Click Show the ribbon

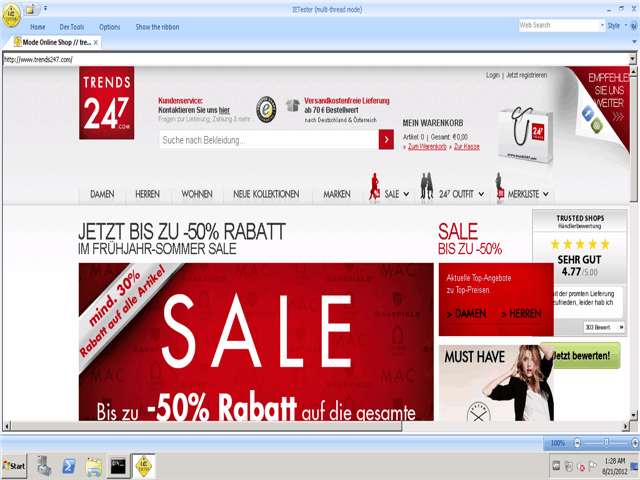point(157,27)
